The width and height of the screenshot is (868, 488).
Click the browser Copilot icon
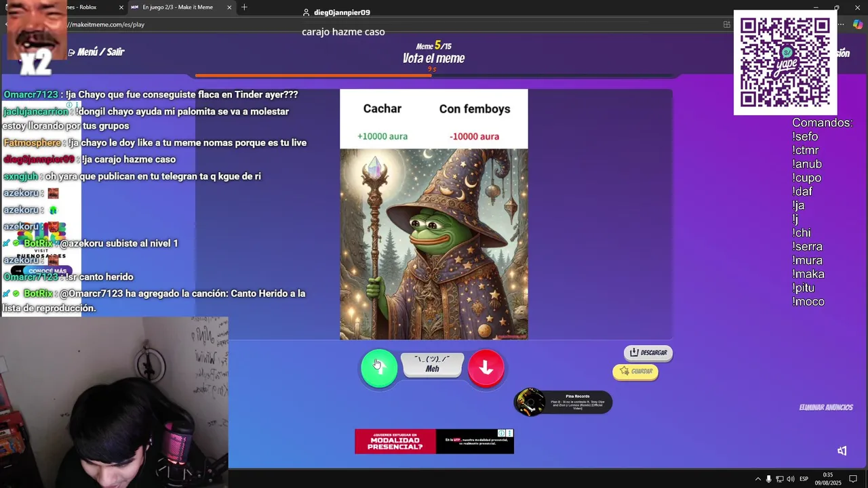point(858,24)
